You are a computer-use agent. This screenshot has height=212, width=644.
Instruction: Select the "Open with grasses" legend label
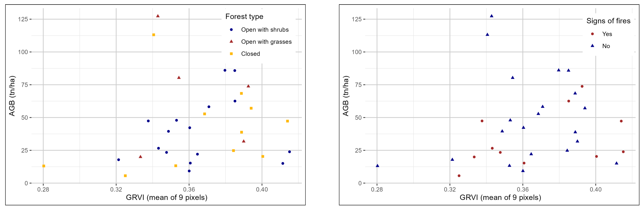(266, 42)
